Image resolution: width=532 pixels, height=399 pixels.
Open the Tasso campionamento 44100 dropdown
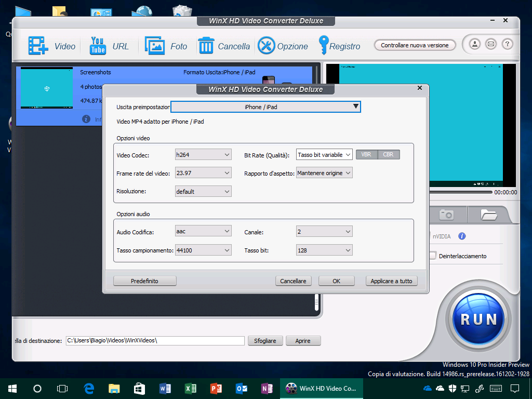(203, 250)
